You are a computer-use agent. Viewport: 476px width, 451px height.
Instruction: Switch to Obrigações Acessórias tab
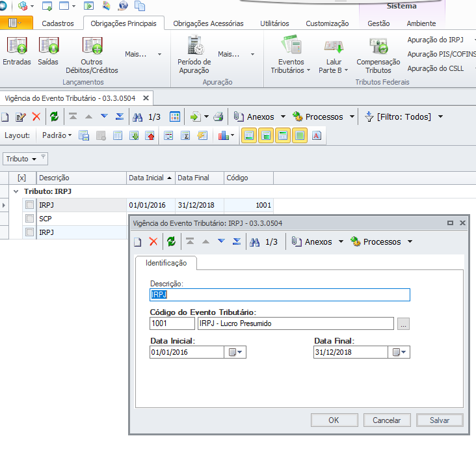coord(208,23)
